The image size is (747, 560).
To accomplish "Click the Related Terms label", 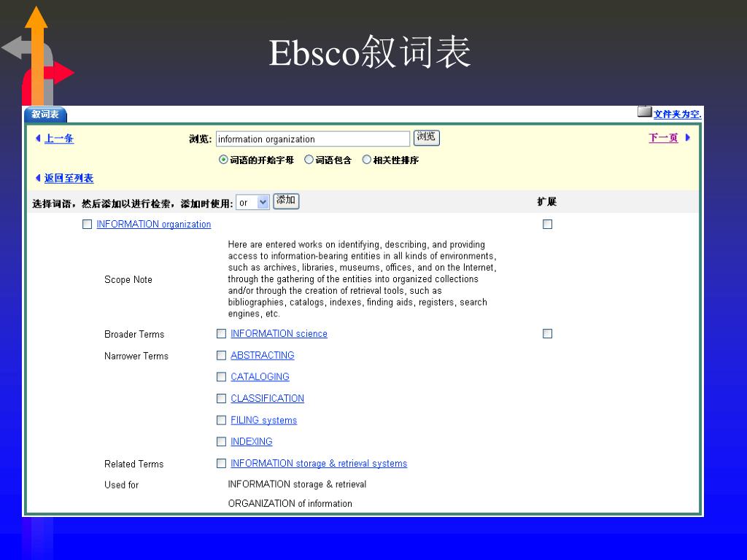I will [x=134, y=464].
